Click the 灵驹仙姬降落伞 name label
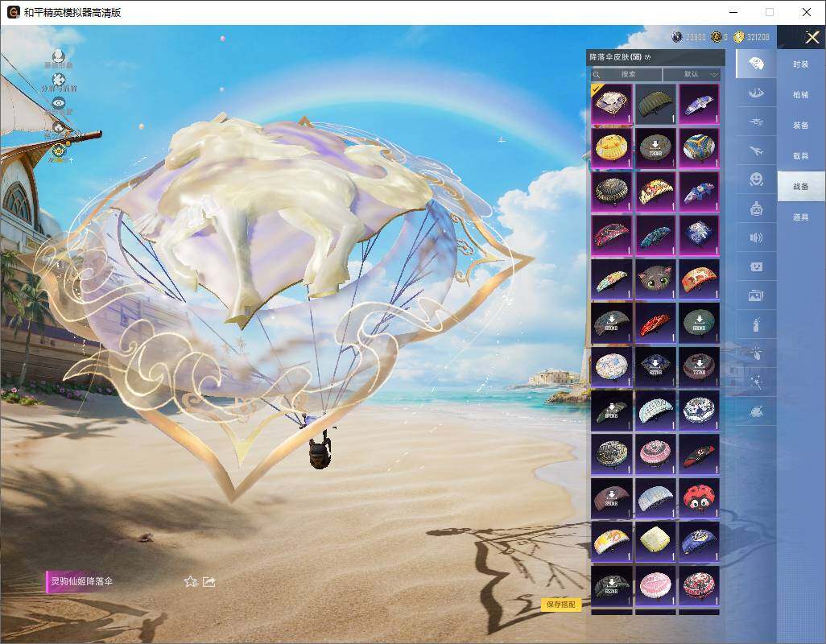Screen dimensions: 826x644 point(81,581)
